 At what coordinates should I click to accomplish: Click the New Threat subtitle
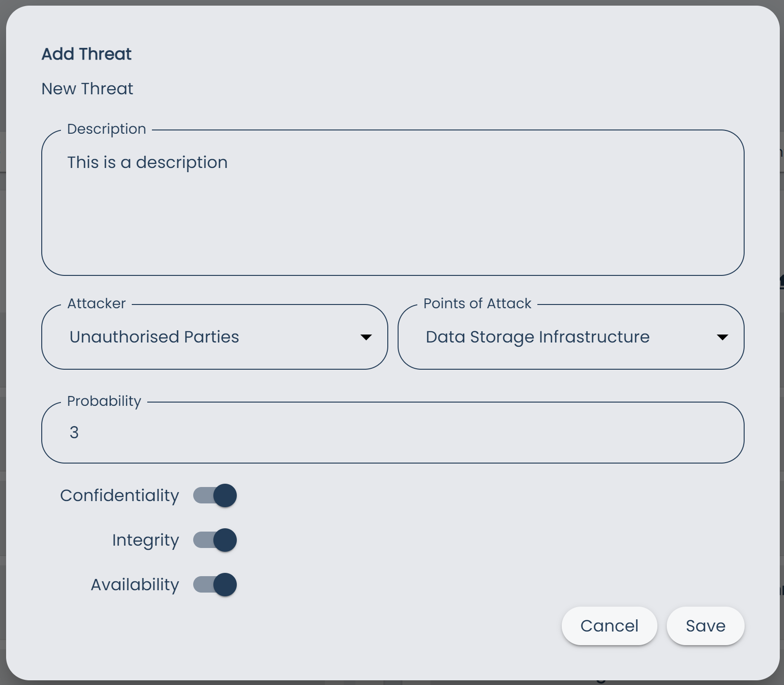(87, 89)
